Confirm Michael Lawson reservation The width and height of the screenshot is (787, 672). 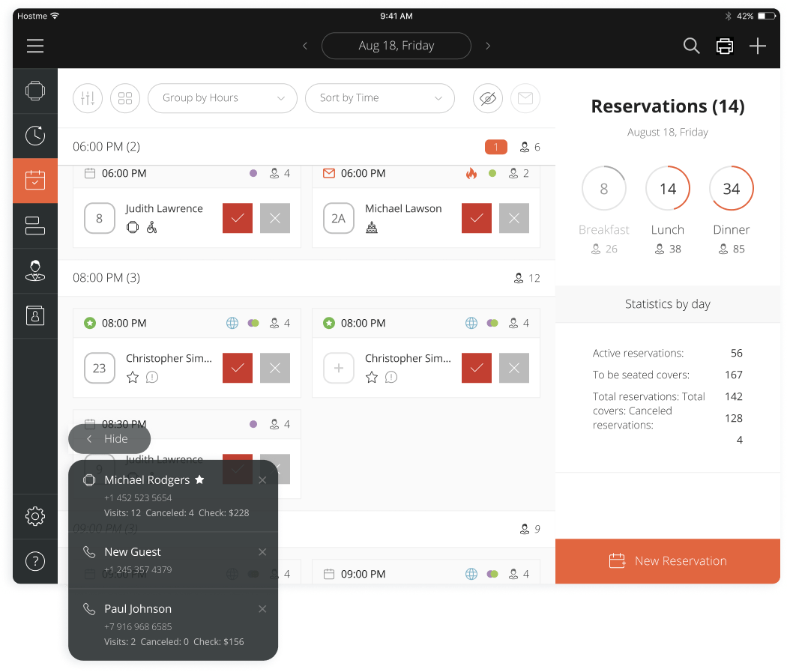(476, 218)
